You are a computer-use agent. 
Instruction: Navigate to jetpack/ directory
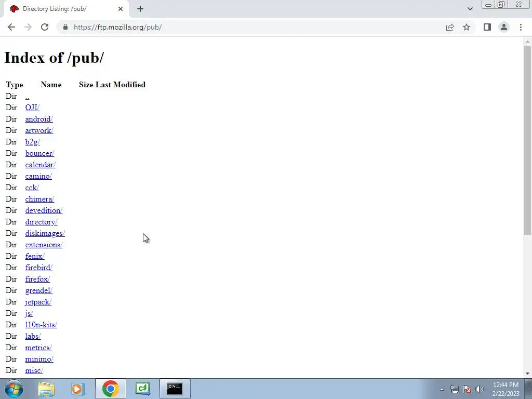point(38,302)
